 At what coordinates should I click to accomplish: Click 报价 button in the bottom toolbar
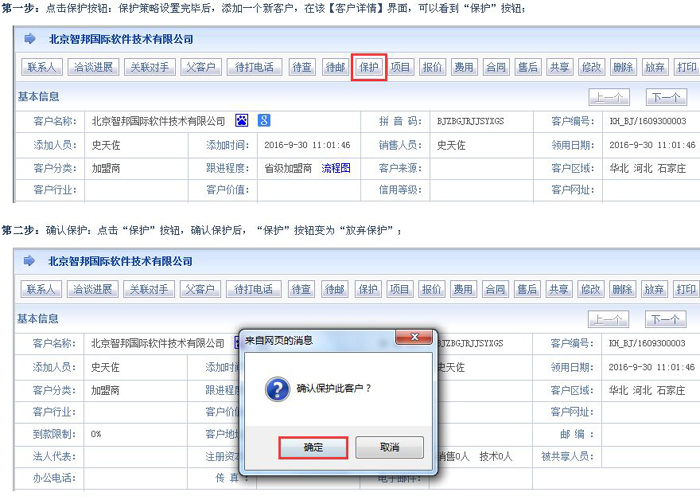pos(432,290)
